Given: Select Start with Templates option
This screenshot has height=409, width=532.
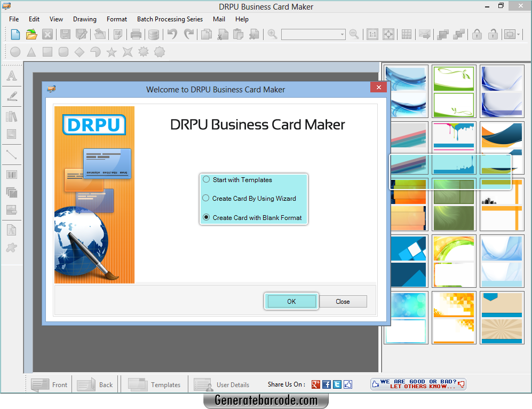Looking at the screenshot, I should pos(237,179).
